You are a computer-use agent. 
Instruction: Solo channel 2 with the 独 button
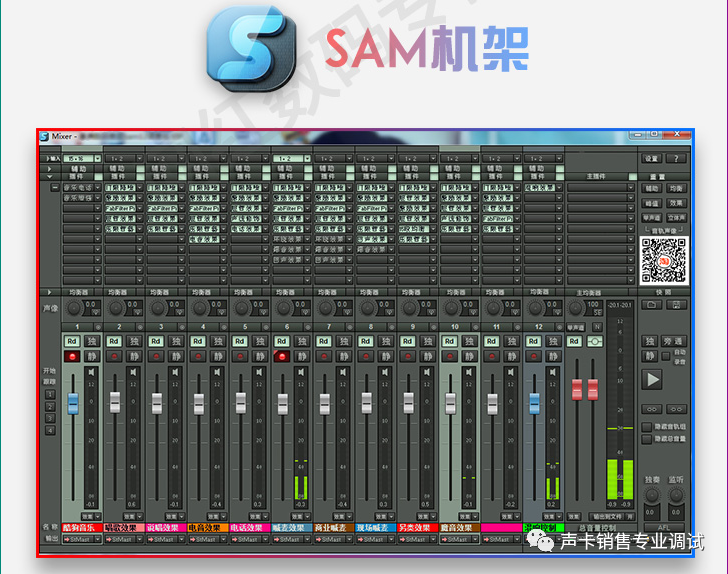click(x=134, y=341)
